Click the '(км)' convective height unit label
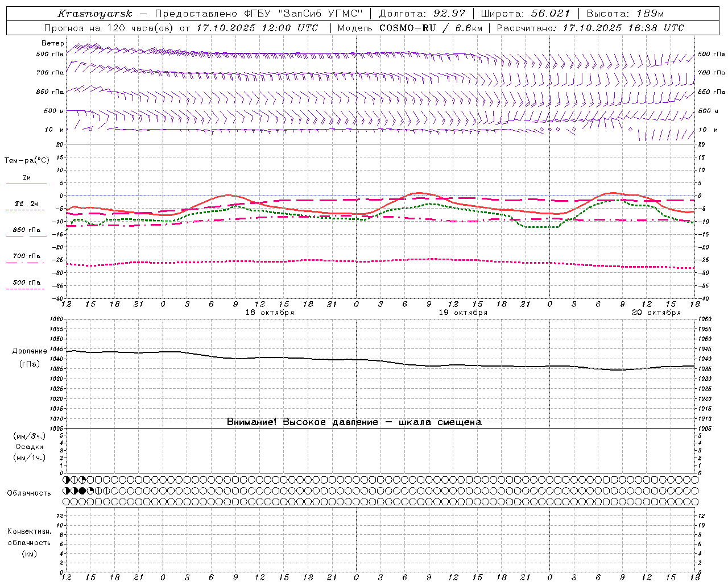The height and width of the screenshot is (582, 728). [30, 554]
